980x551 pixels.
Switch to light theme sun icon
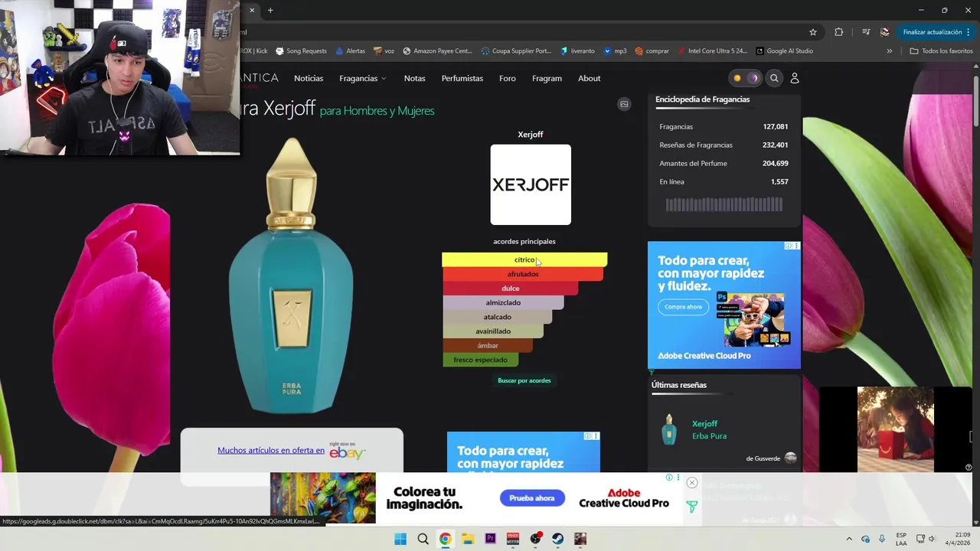click(x=737, y=78)
